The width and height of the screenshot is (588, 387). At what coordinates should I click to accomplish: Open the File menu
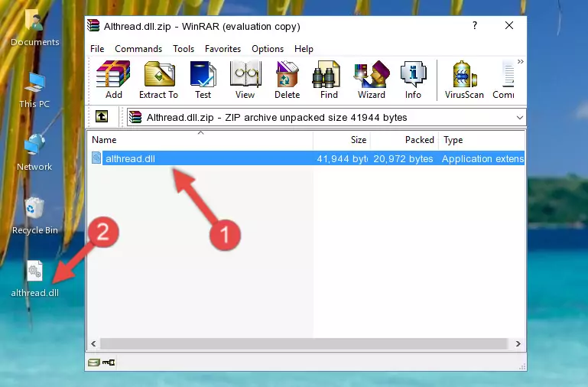click(97, 49)
